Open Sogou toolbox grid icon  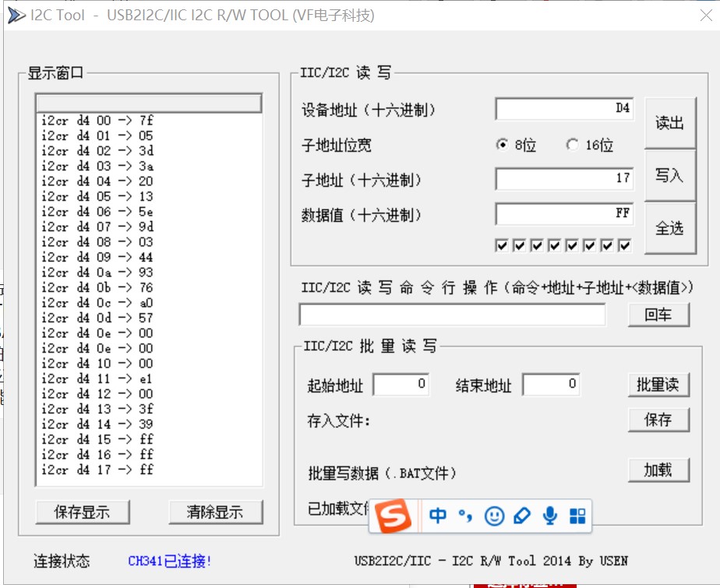[577, 516]
